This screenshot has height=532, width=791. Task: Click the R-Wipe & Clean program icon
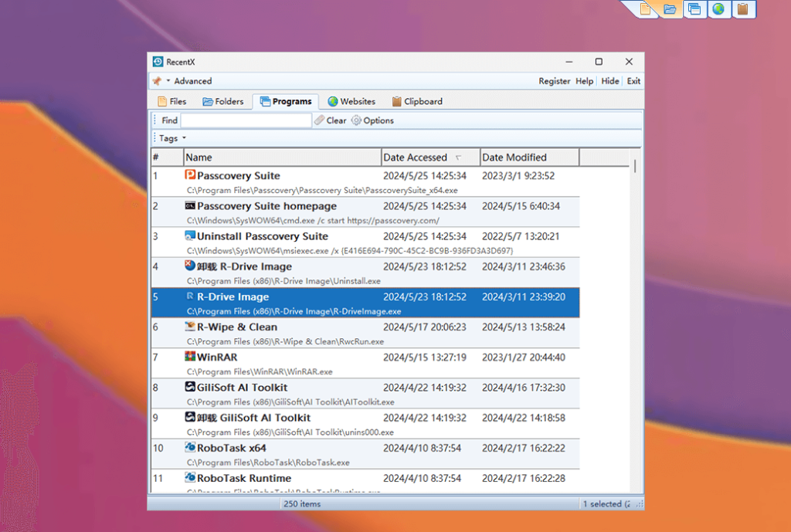pos(190,327)
